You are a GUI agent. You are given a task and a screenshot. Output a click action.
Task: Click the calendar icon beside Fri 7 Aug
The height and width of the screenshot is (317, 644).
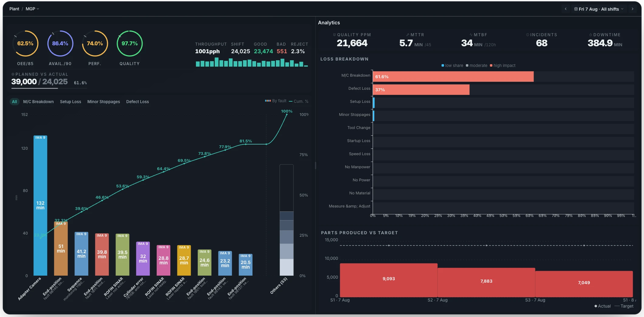click(576, 9)
